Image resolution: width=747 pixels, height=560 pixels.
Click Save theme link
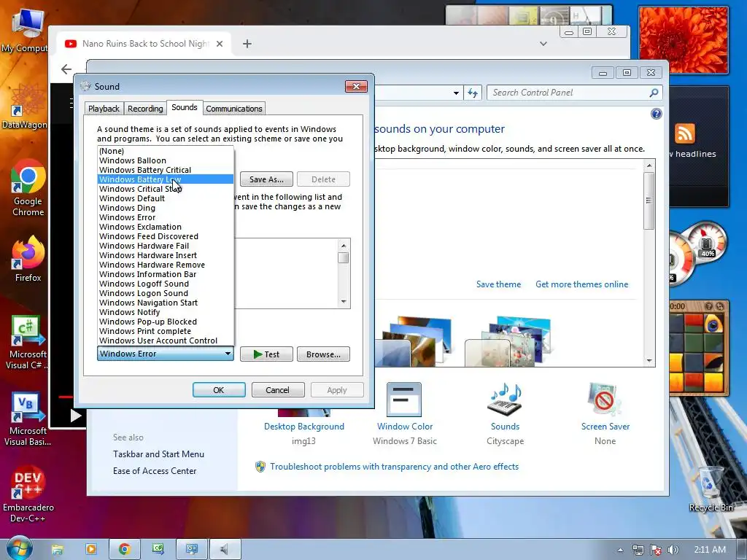click(x=498, y=284)
